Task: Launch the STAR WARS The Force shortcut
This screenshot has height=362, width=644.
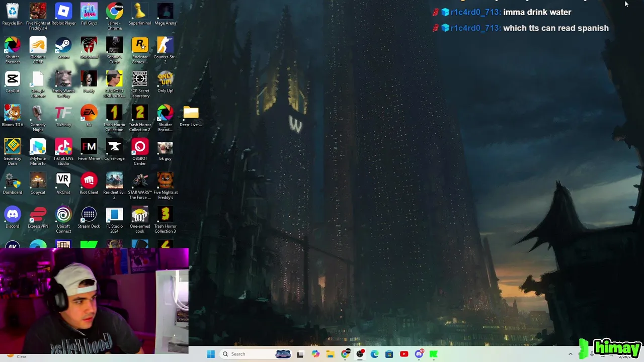Action: 140,186
